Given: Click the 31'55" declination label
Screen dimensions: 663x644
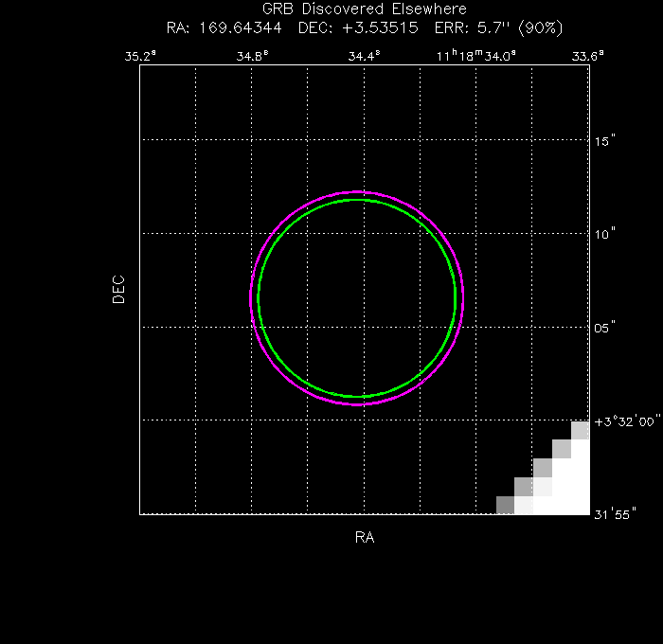Looking at the screenshot, I should 615,514.
